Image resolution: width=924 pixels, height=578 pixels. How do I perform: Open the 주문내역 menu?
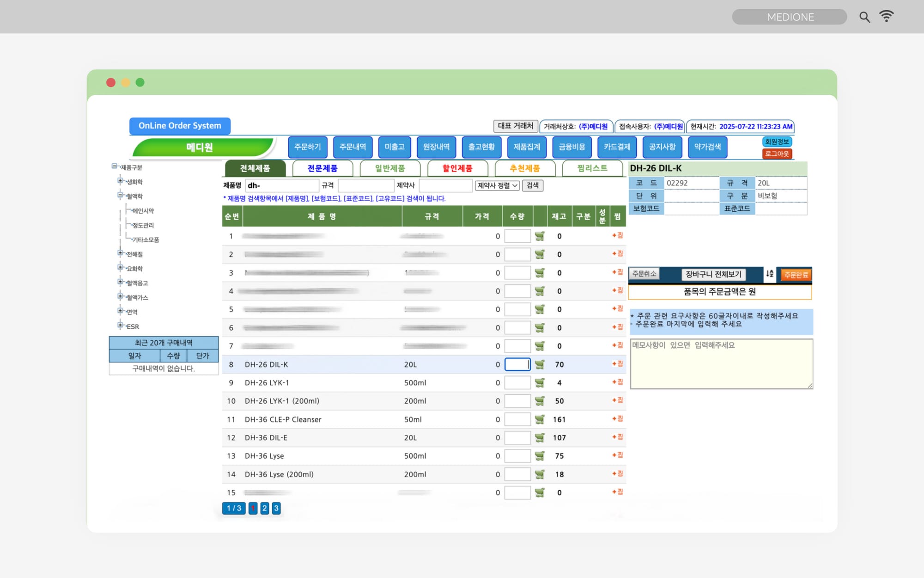pyautogui.click(x=353, y=147)
